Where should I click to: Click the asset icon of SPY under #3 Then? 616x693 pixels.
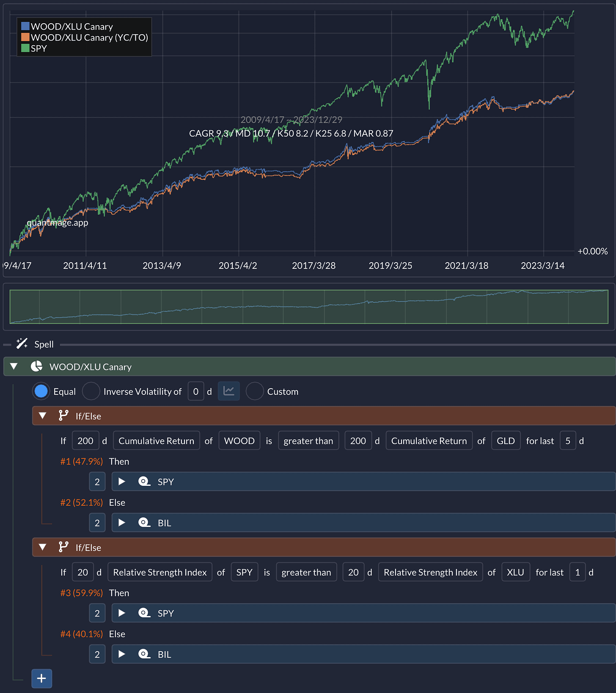(x=144, y=613)
